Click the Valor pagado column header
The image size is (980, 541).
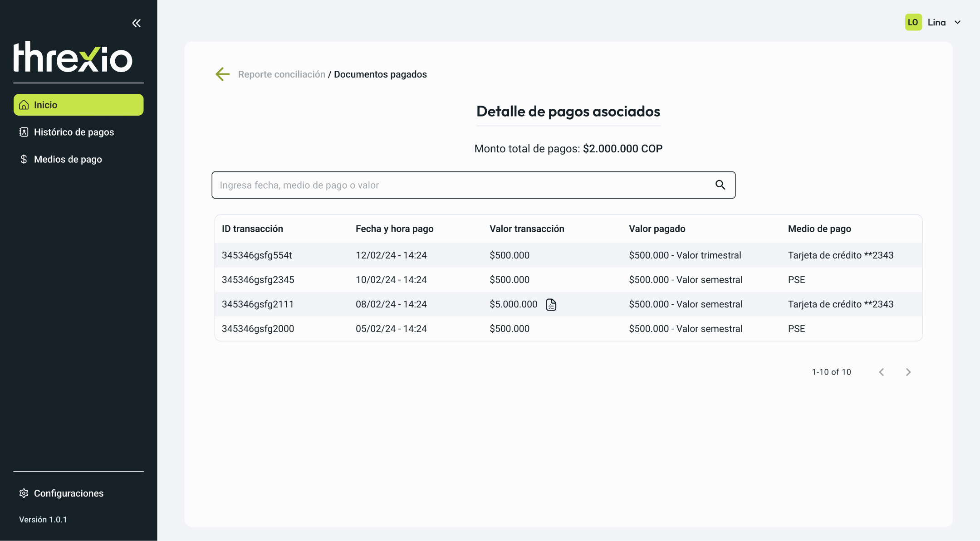coord(657,229)
